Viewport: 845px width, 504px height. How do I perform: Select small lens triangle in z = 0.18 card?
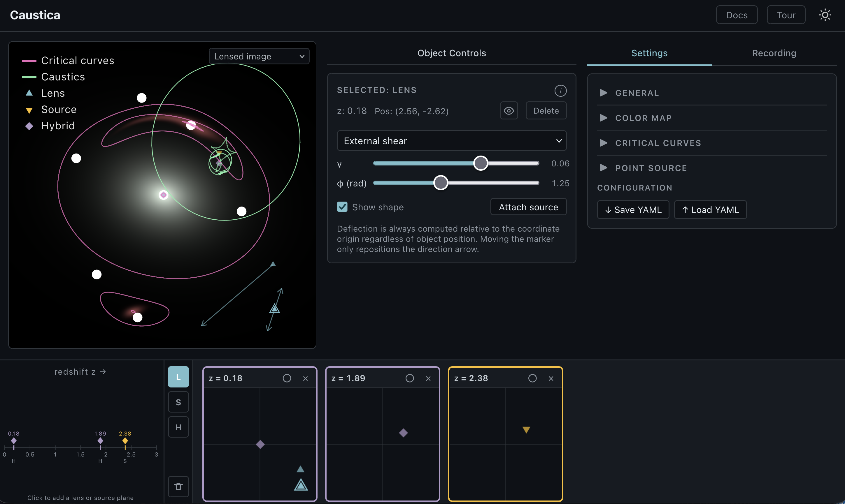(x=300, y=469)
